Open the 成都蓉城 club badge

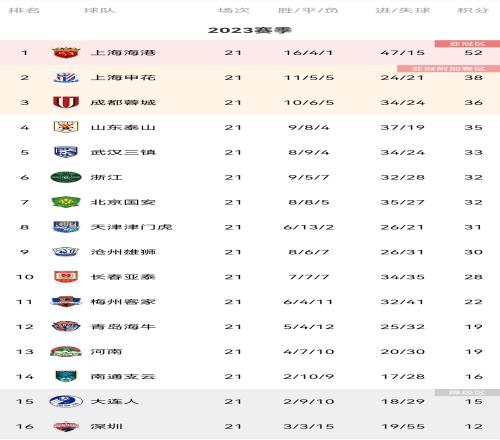(x=66, y=102)
